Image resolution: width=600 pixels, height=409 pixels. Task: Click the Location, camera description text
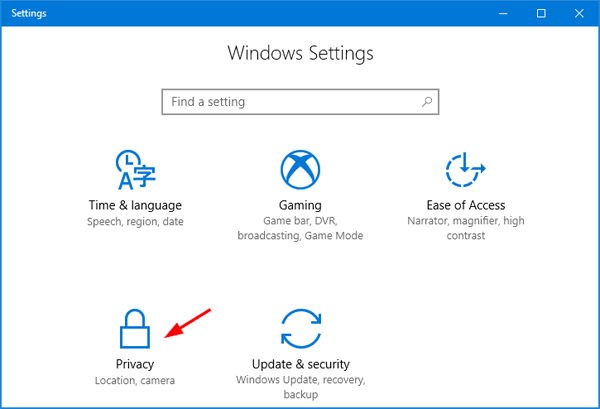point(135,381)
